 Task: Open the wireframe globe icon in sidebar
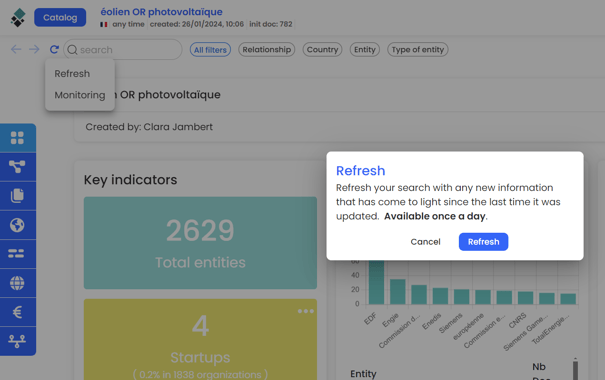(x=17, y=283)
